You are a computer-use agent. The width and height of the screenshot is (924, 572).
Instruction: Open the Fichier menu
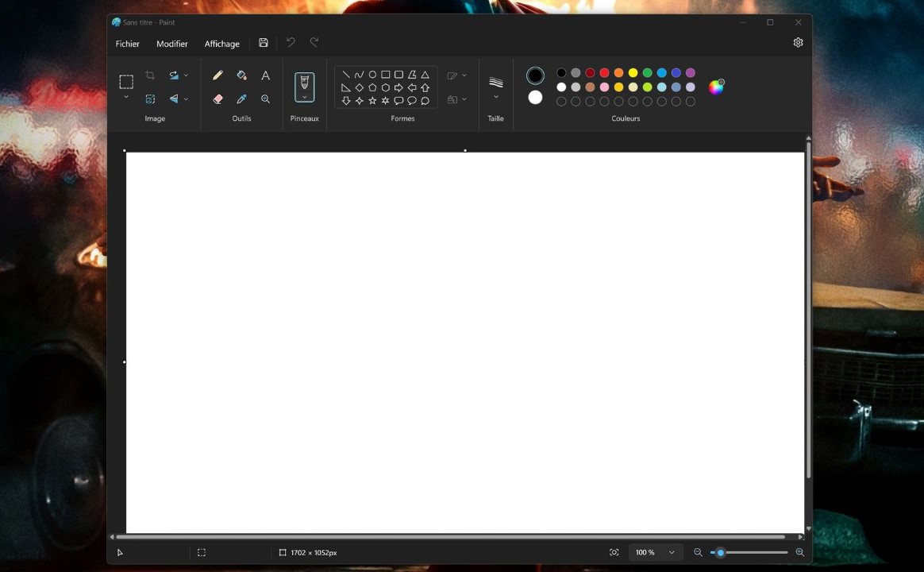pyautogui.click(x=128, y=44)
